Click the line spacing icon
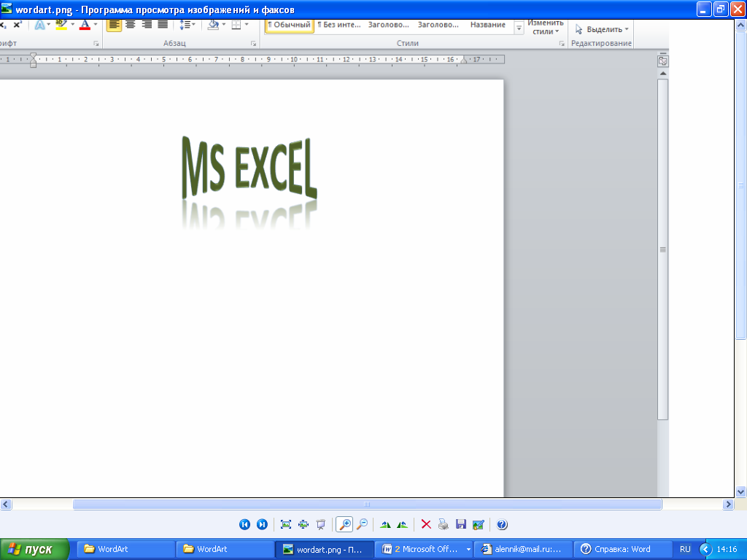The width and height of the screenshot is (747, 560). click(185, 25)
